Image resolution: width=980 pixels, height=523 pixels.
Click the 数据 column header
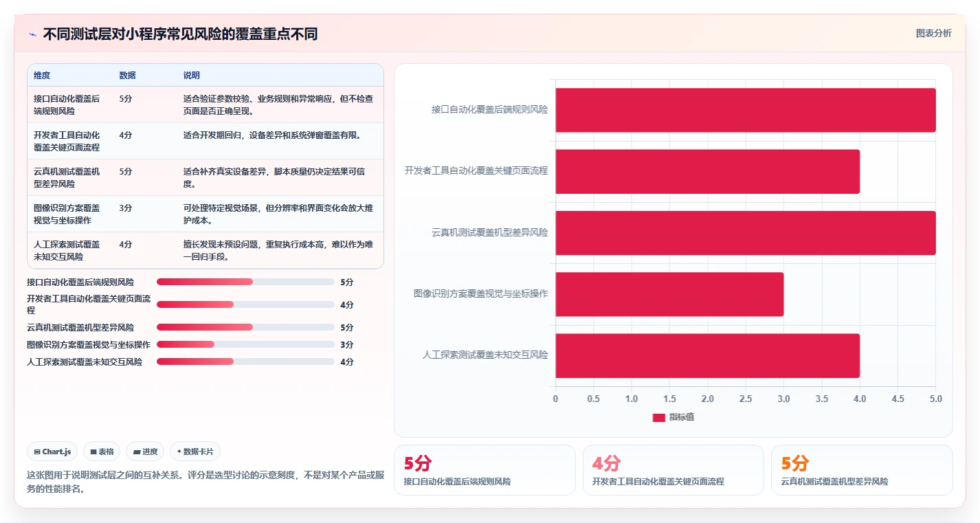coord(127,75)
